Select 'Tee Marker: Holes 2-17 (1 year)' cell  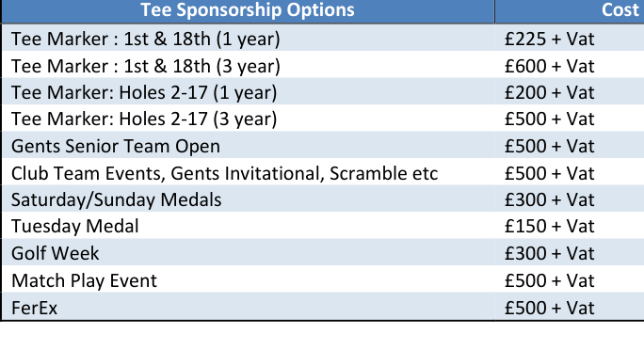coord(248,91)
